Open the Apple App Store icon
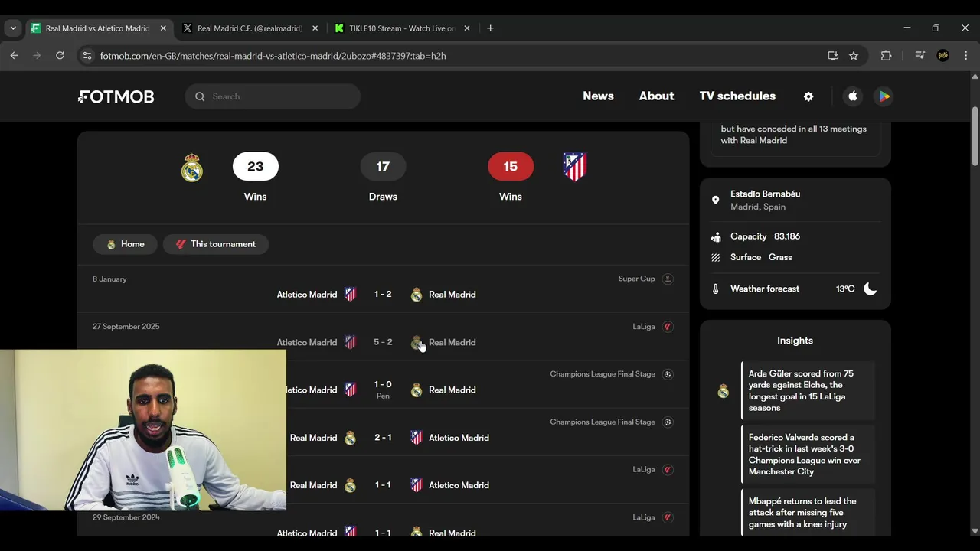This screenshot has height=551, width=980. pyautogui.click(x=853, y=96)
